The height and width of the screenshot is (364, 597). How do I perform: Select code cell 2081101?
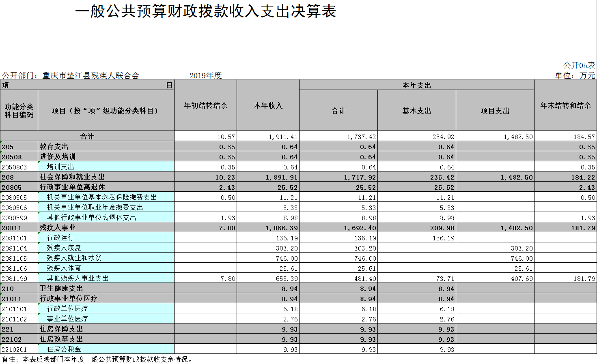(19, 238)
